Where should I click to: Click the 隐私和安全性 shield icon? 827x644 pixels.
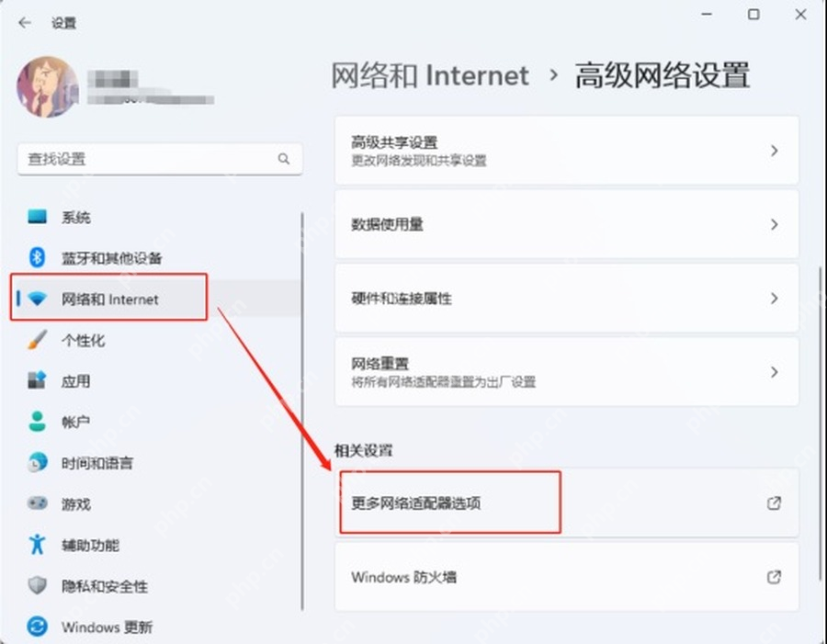pos(37,585)
